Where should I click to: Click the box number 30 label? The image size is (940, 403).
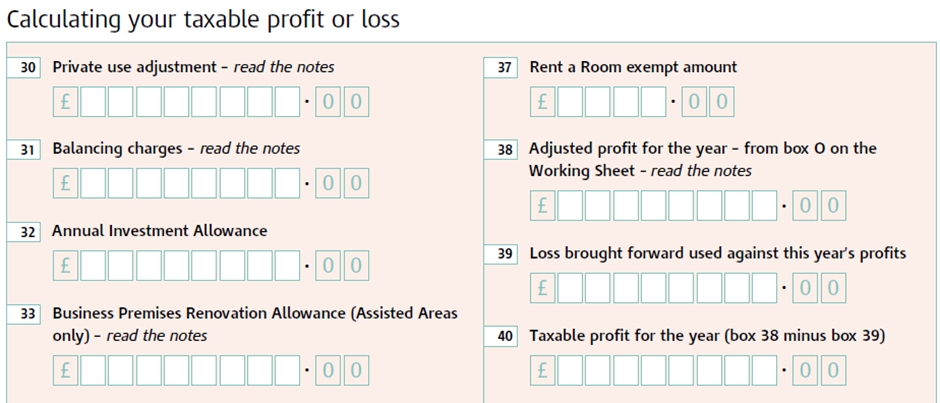tap(29, 68)
